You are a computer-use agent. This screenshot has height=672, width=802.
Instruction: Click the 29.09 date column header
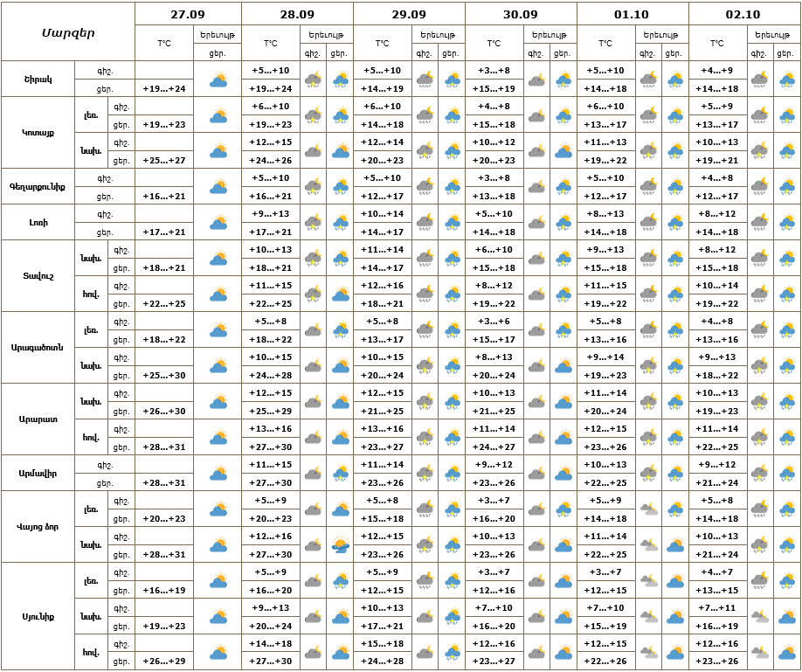409,14
